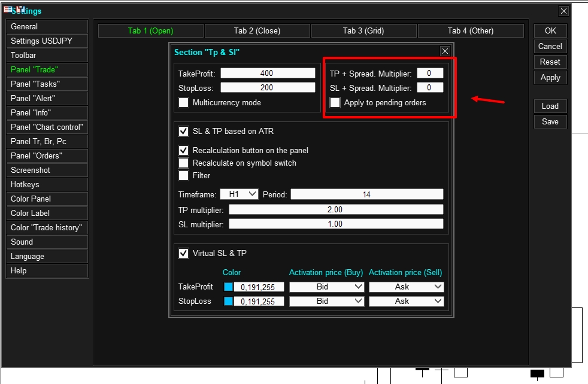This screenshot has height=384, width=588.
Task: Click the TP + Spread Multiplier field
Action: click(430, 73)
